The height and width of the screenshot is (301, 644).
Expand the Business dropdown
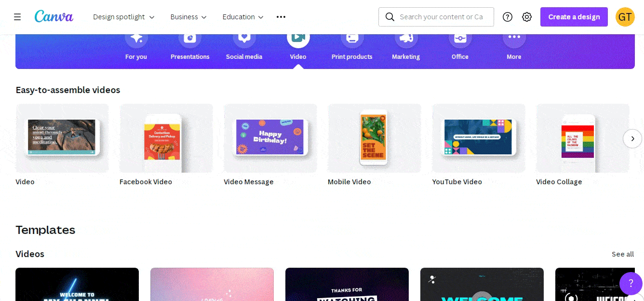(188, 17)
